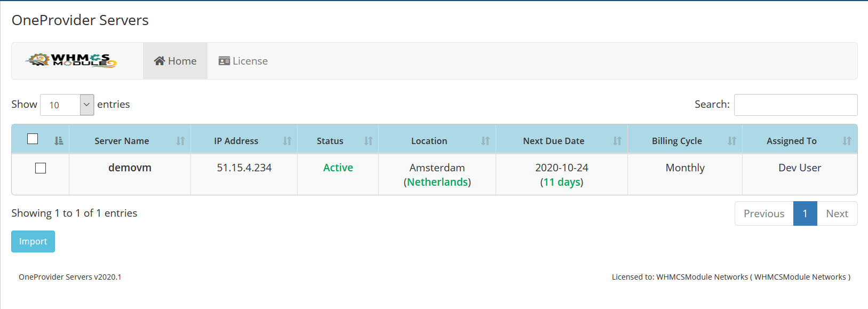Click the Netherlands location text

pos(437,182)
